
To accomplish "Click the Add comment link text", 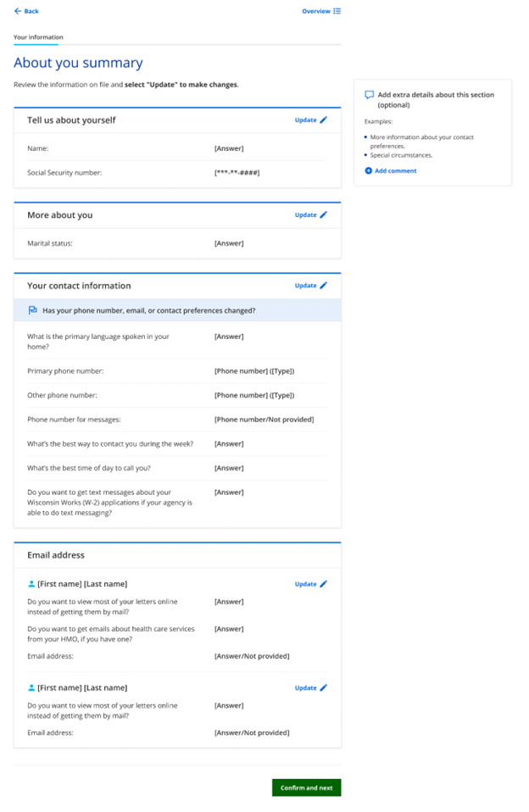I will tap(396, 171).
